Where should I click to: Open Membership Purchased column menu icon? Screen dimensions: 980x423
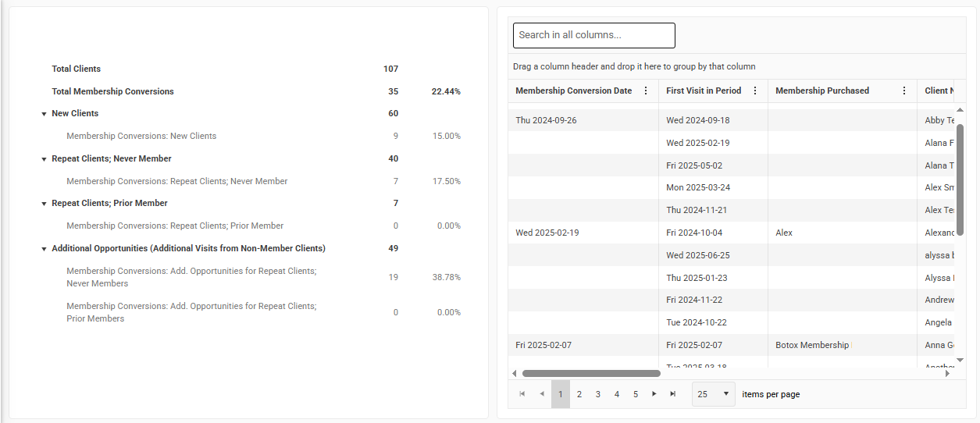tap(903, 91)
